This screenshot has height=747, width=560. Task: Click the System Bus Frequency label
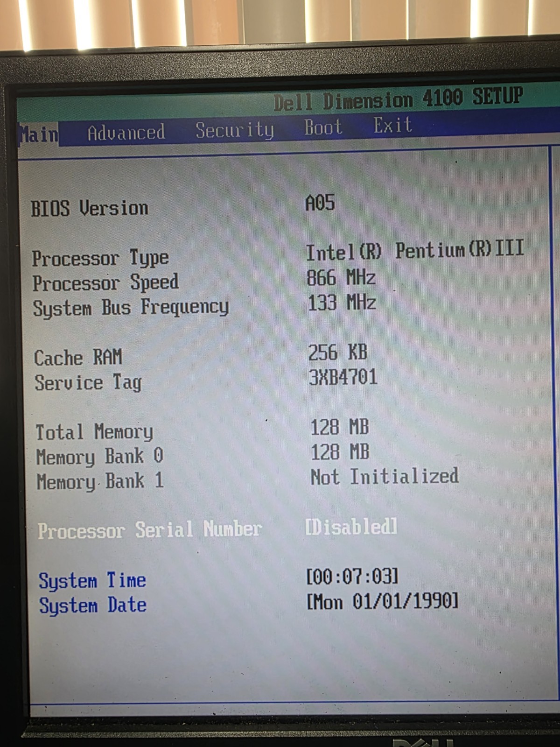[x=131, y=308]
